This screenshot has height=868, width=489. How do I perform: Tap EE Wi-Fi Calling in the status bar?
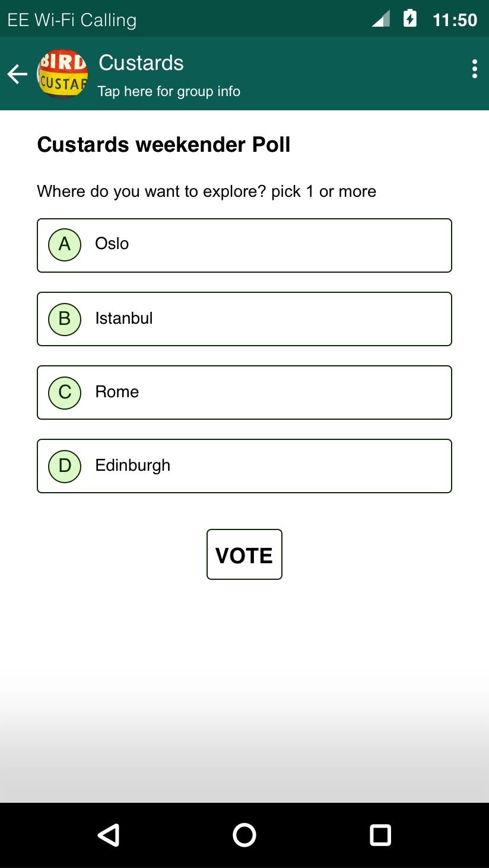pos(71,19)
